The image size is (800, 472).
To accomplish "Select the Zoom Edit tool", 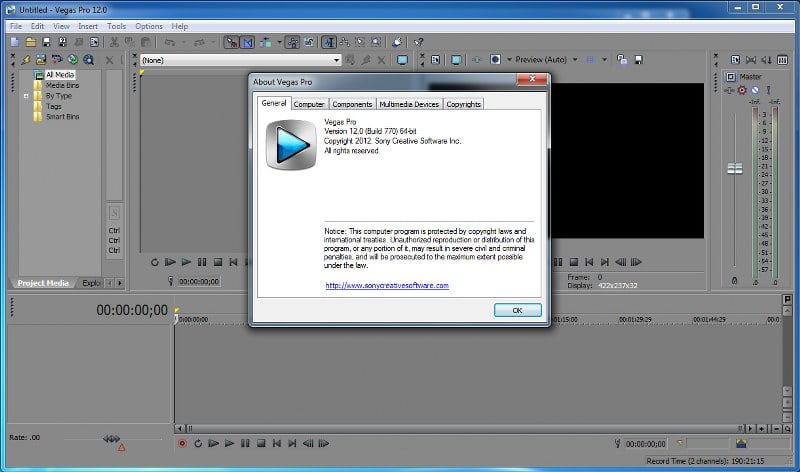I will 376,42.
